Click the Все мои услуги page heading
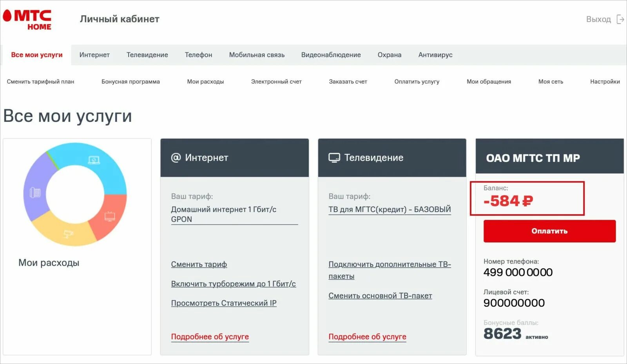Screen dimensions: 627x364 pyautogui.click(x=67, y=116)
